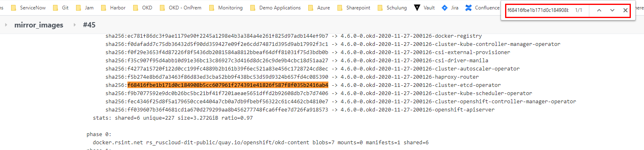This screenshot has height=150, width=644.
Task: Go to previous find result
Action: click(599, 10)
